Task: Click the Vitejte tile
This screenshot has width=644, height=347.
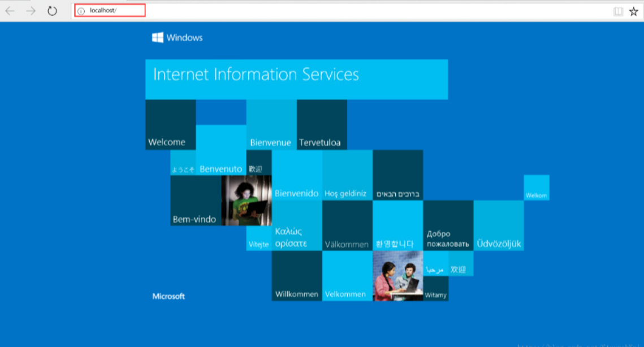Action: (x=259, y=238)
